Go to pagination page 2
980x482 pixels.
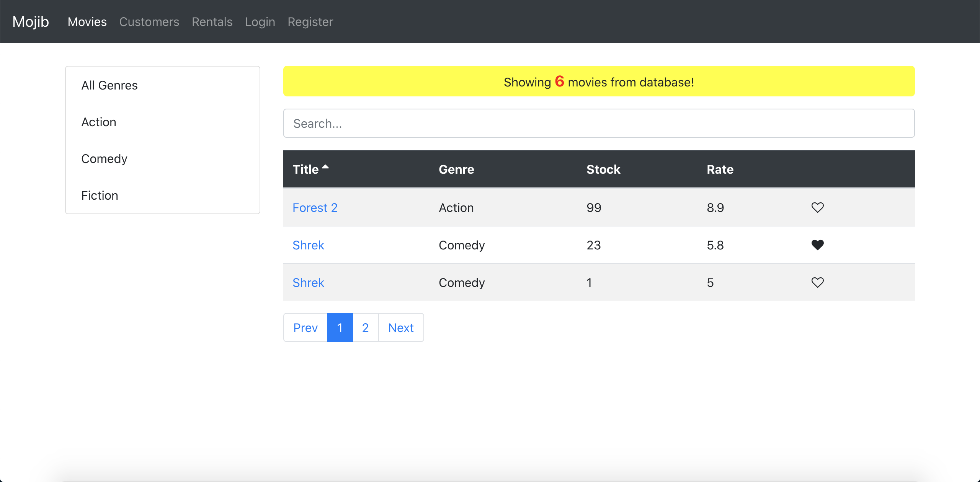click(365, 328)
